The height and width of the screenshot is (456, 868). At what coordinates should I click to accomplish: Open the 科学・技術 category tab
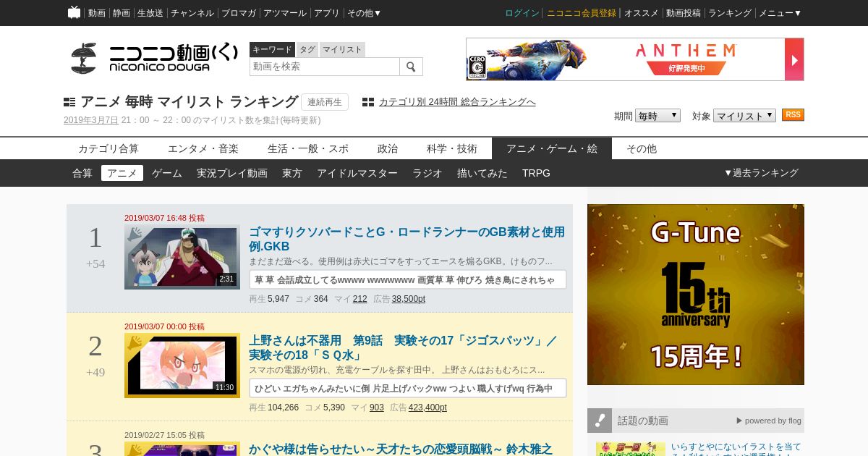452,148
